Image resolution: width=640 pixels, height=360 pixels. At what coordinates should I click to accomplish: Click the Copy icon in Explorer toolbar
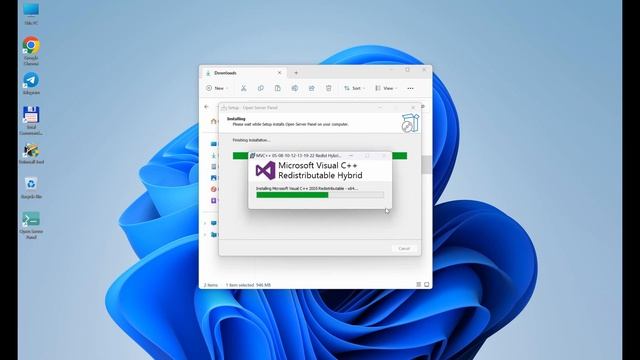[x=260, y=88]
